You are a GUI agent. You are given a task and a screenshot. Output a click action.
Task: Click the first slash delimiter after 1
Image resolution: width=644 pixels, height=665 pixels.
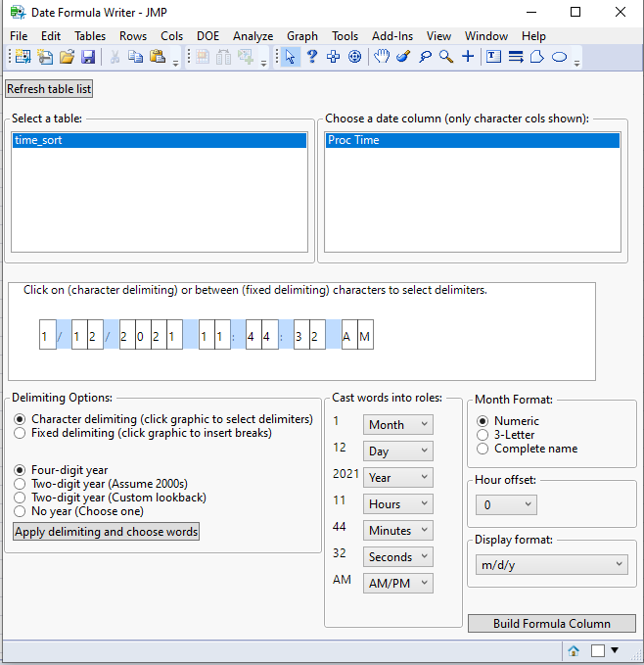click(64, 335)
